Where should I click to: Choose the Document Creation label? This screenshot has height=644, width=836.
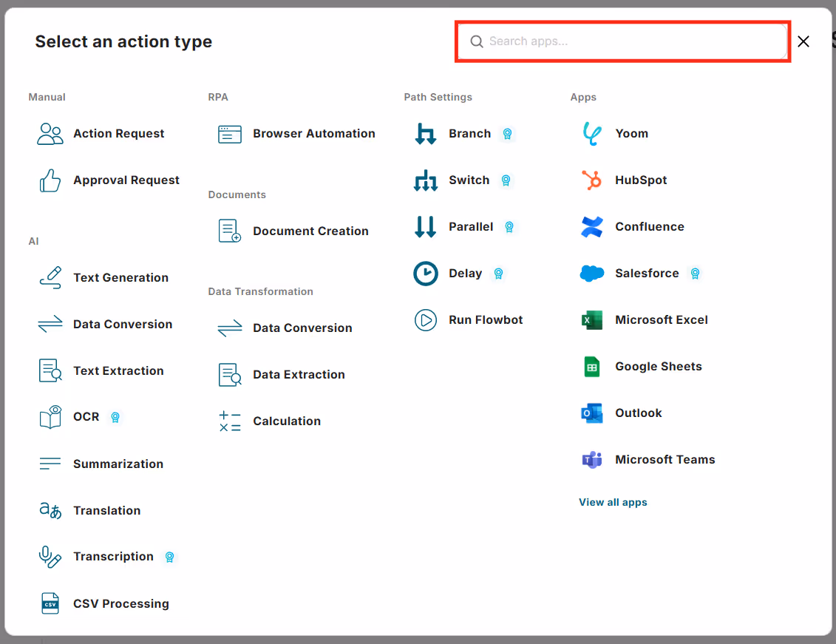coord(310,231)
